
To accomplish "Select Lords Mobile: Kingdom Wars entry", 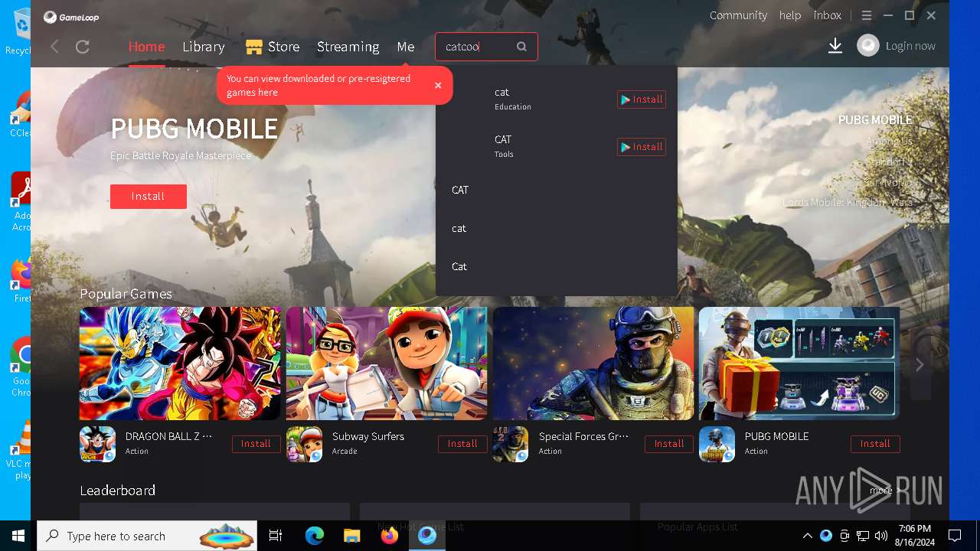I will click(848, 203).
